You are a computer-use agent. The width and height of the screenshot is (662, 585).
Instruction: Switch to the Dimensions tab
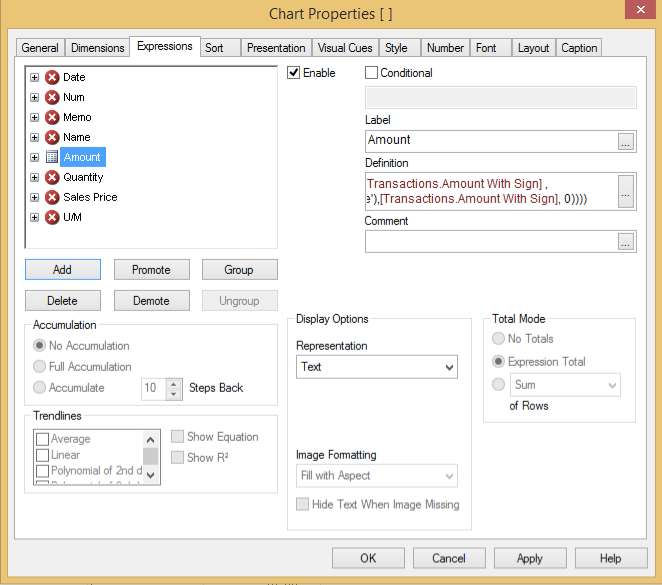[98, 48]
